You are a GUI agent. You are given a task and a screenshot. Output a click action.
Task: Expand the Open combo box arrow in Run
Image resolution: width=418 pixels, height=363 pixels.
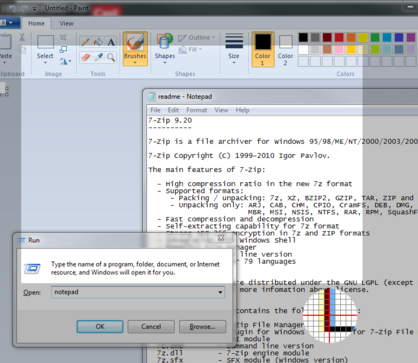pyautogui.click(x=220, y=292)
